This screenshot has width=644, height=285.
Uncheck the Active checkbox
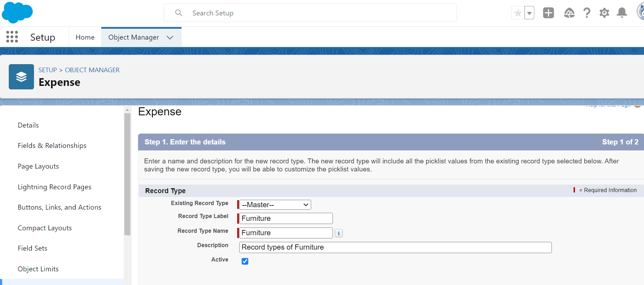245,261
